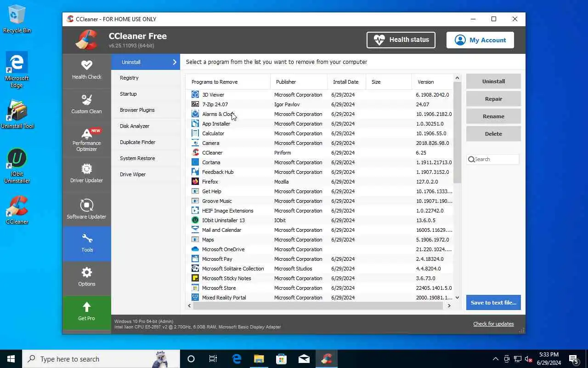Sort by Programs to Remove column
The image size is (588, 368).
coord(228,82)
